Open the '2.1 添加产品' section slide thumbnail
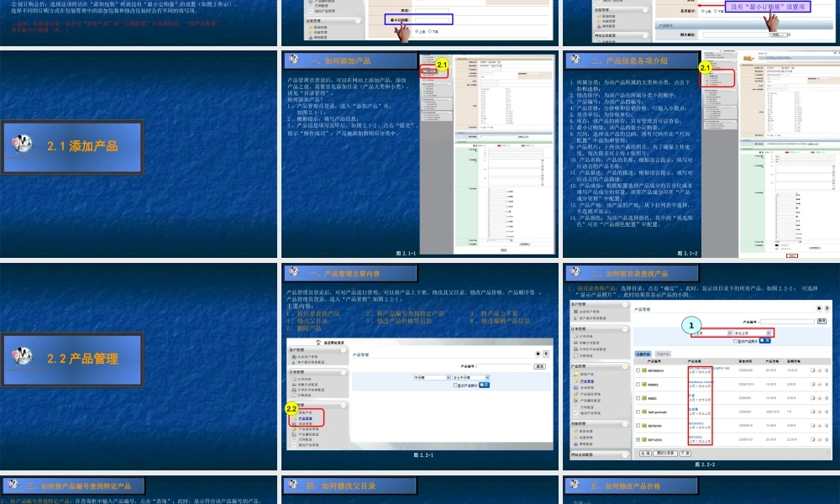Viewport: 840px width, 504px height. (x=139, y=146)
